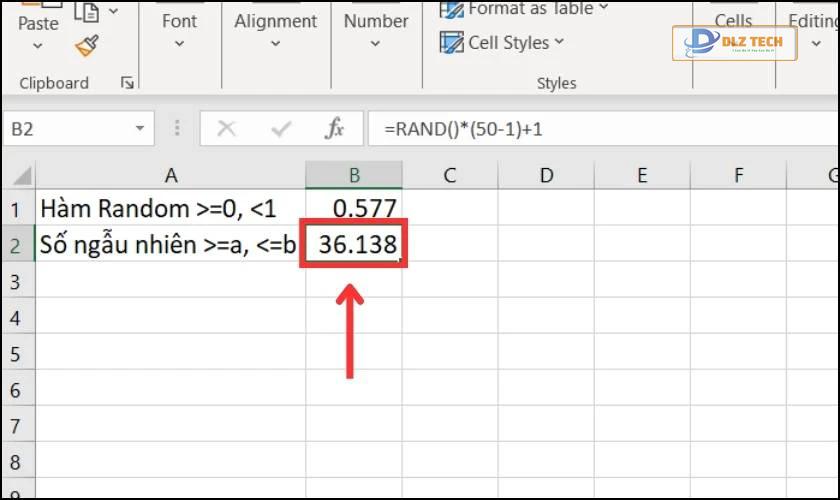The width and height of the screenshot is (840, 500).
Task: Click cell 'Số ngẫu nhiên >=a, <=b'
Action: point(170,244)
